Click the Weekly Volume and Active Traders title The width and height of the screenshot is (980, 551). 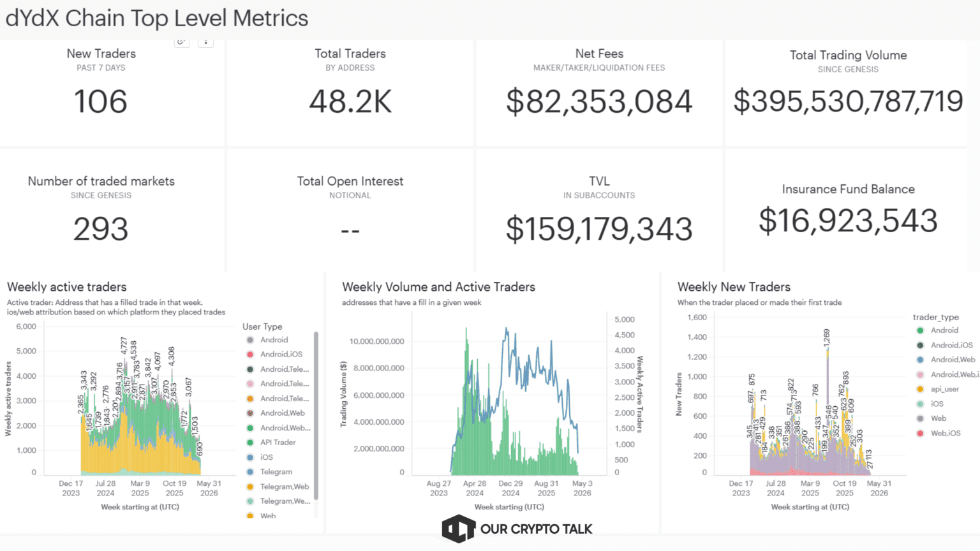tap(438, 287)
